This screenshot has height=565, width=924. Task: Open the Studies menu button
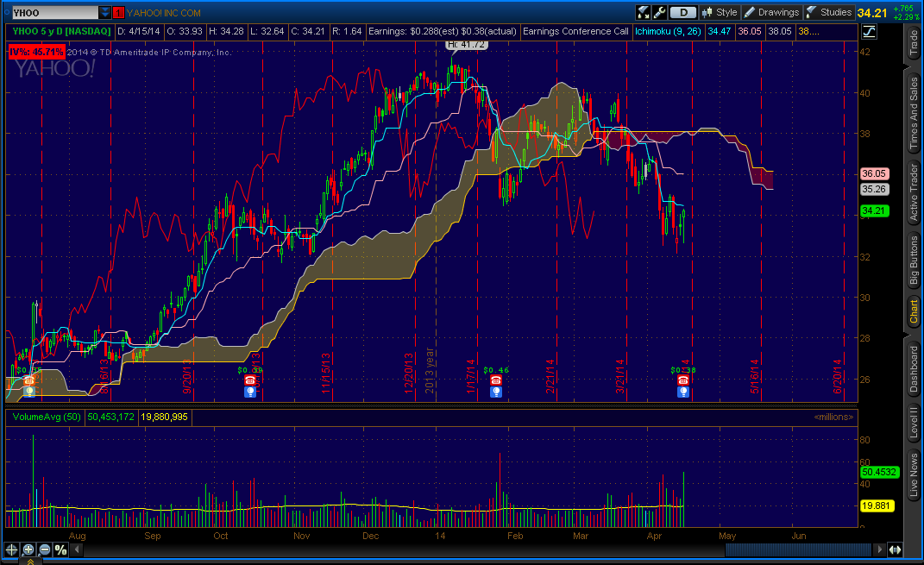coord(828,12)
